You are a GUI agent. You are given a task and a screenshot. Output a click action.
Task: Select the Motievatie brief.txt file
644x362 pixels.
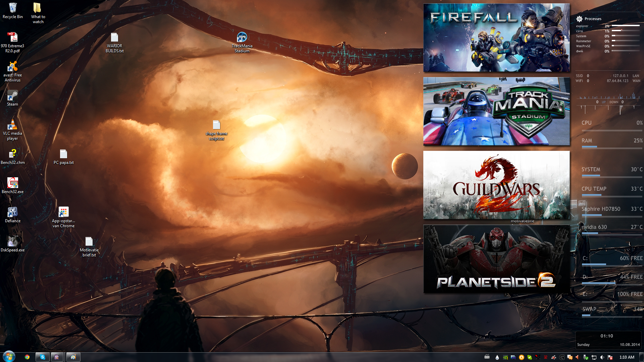(89, 246)
